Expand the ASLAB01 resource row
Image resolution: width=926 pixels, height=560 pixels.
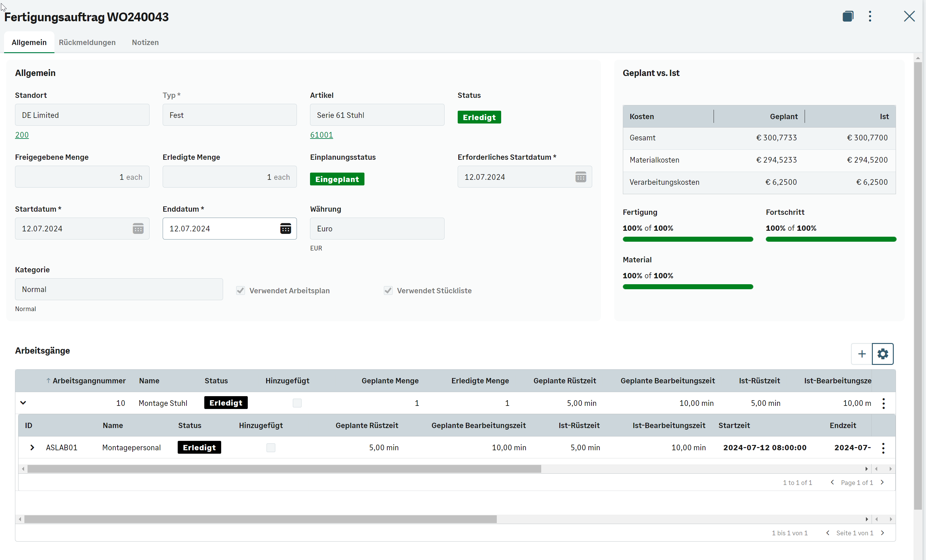[x=32, y=447]
